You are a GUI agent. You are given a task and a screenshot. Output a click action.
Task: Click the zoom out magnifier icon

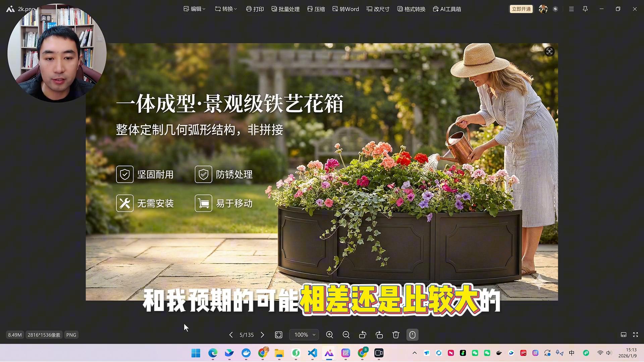coord(346,335)
